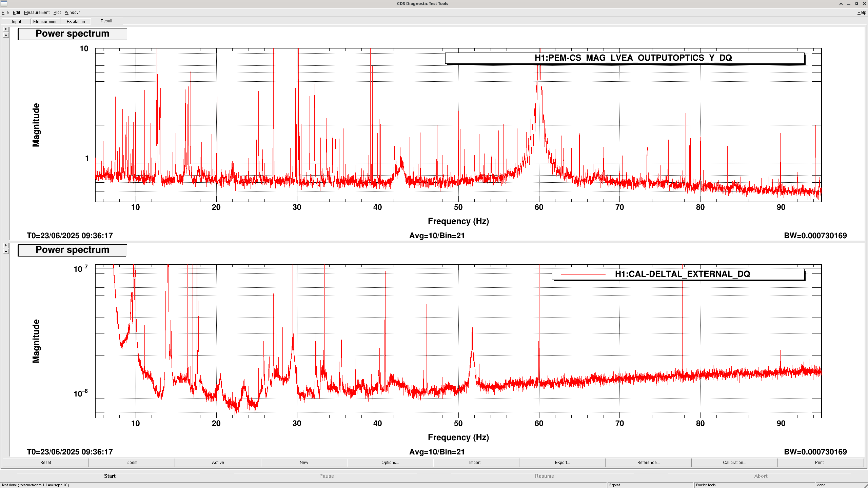Minimize the CDS Diagnostic Test Tools window
This screenshot has width=868, height=488.
849,4
